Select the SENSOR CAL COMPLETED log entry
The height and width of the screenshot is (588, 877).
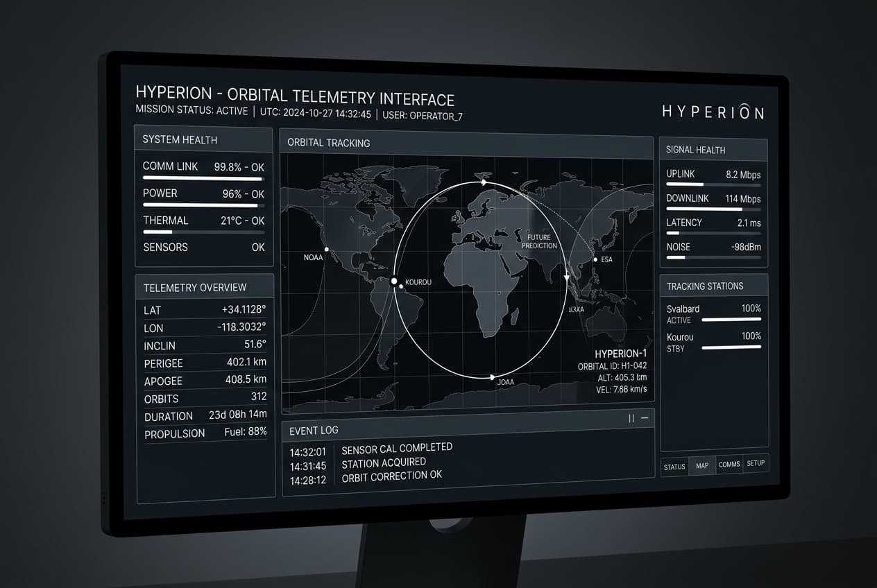click(397, 449)
